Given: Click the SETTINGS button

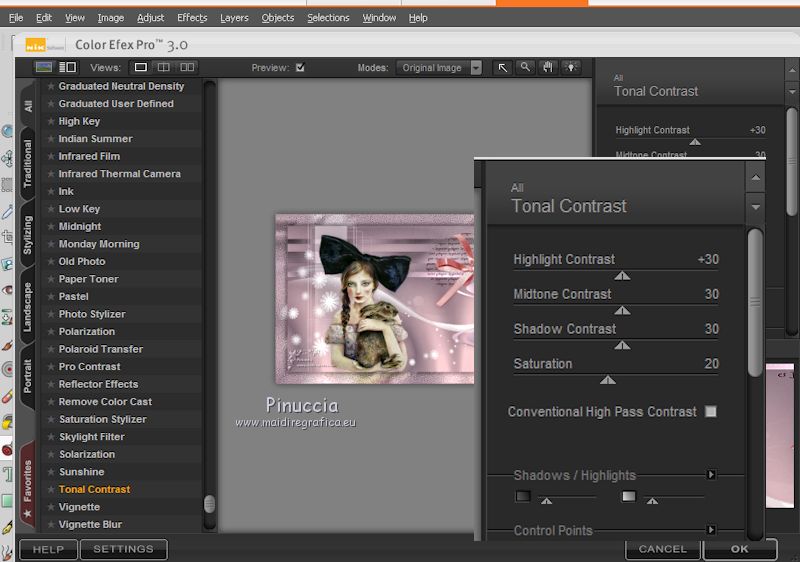Looking at the screenshot, I should (123, 549).
